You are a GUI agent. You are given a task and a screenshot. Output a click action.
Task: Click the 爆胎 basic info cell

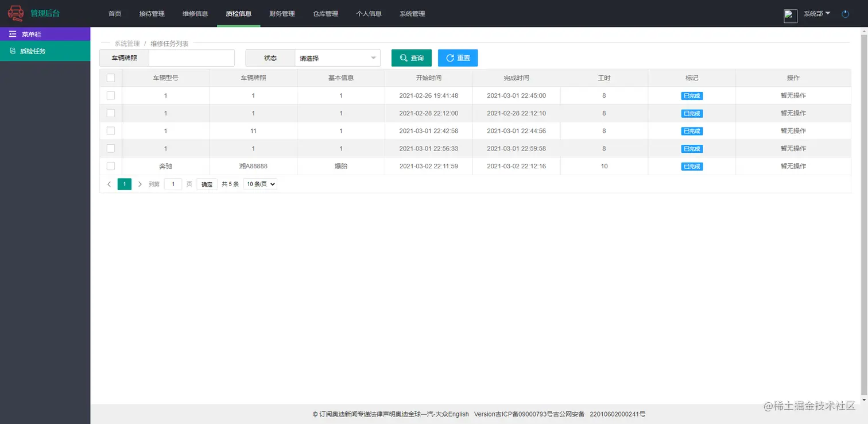pos(341,166)
